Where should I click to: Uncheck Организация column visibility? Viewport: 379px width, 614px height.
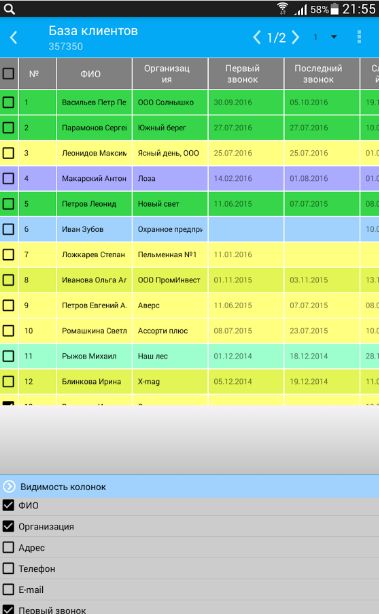point(8,526)
